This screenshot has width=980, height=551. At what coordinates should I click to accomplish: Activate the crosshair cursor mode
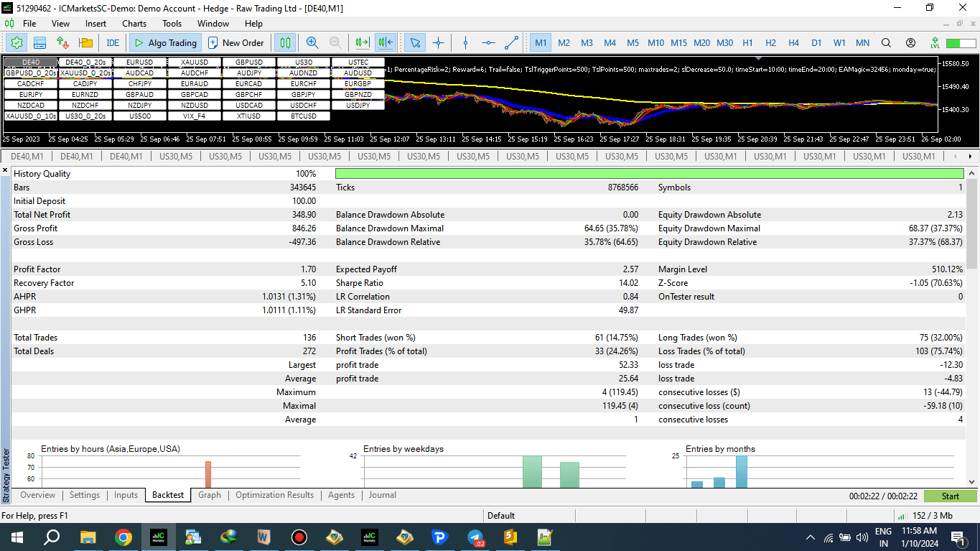tap(438, 42)
